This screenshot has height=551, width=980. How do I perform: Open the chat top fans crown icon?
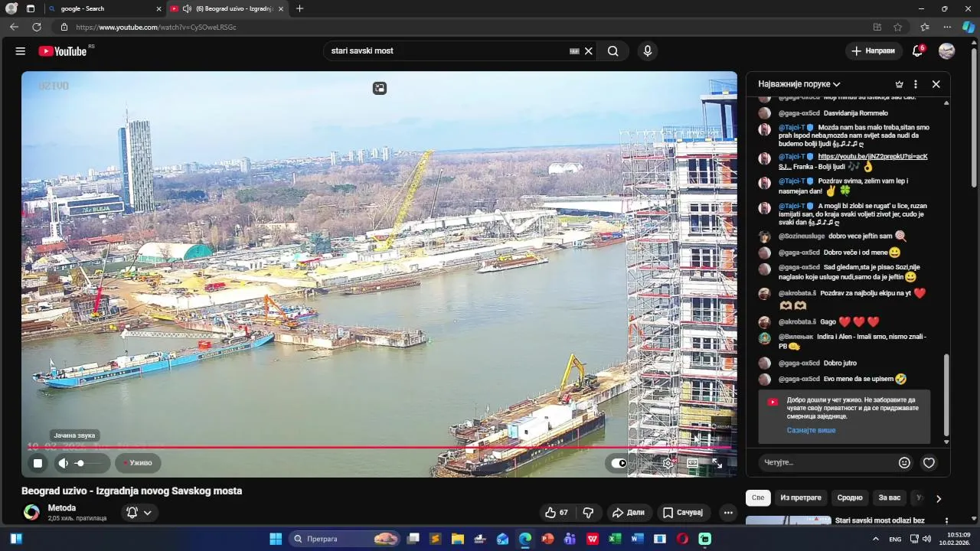tap(900, 84)
